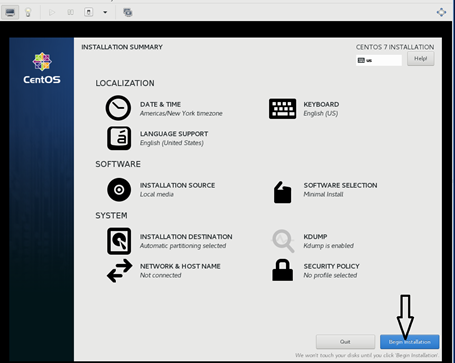
Task: Open the Installation Destination hard drive icon
Action: coord(119,241)
